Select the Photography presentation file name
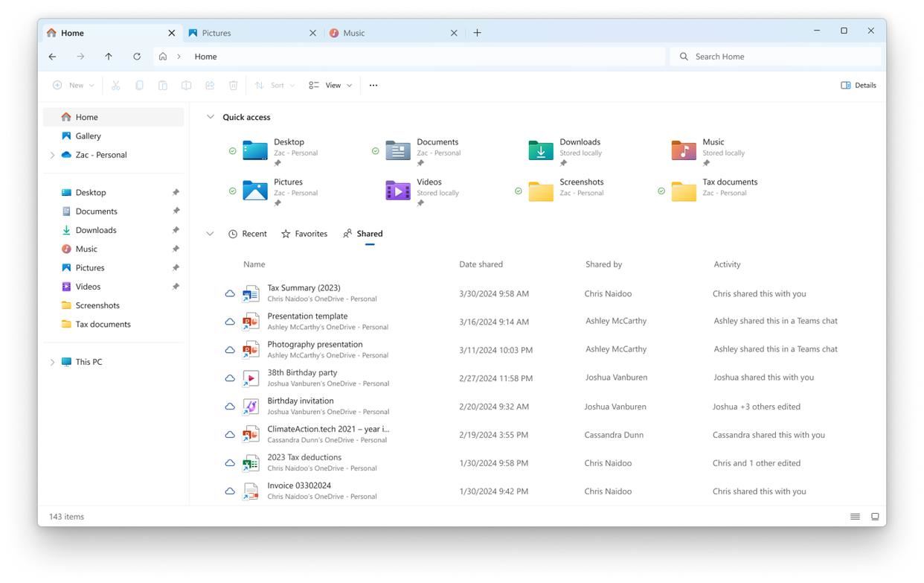The width and height of the screenshot is (924, 583). [x=315, y=345]
